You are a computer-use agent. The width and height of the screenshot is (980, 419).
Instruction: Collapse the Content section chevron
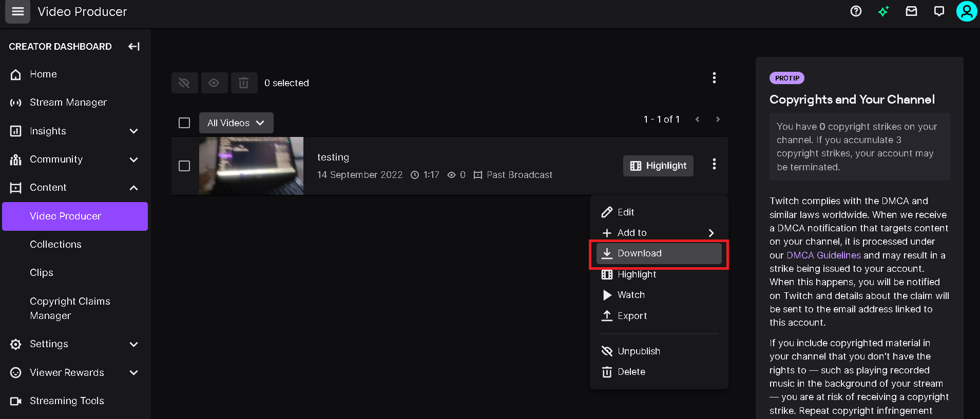tap(134, 188)
